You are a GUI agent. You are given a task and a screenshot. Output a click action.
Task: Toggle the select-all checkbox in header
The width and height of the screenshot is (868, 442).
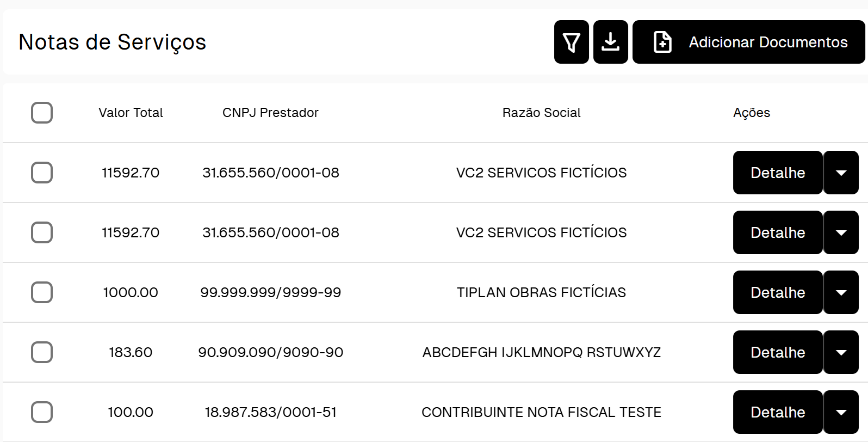[42, 113]
